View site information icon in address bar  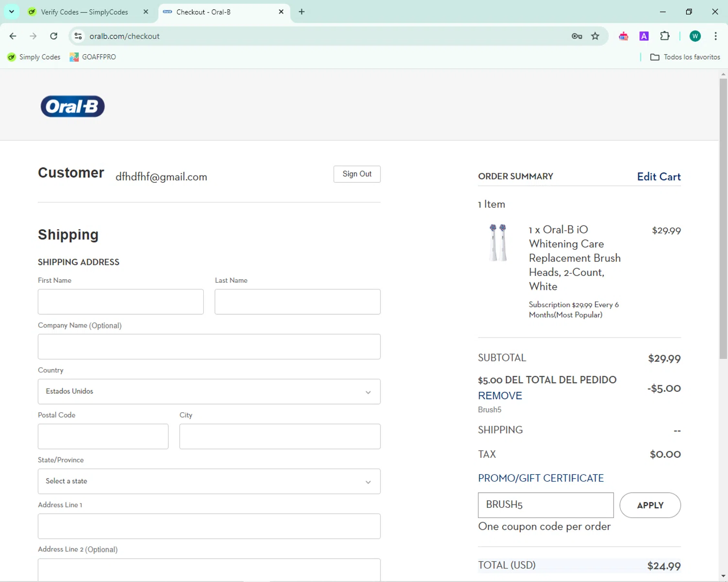78,36
